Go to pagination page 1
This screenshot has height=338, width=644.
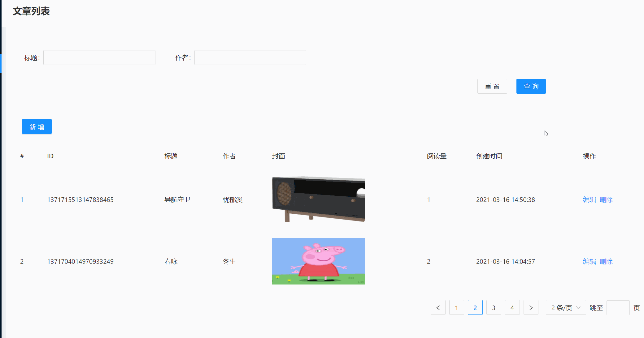(456, 308)
